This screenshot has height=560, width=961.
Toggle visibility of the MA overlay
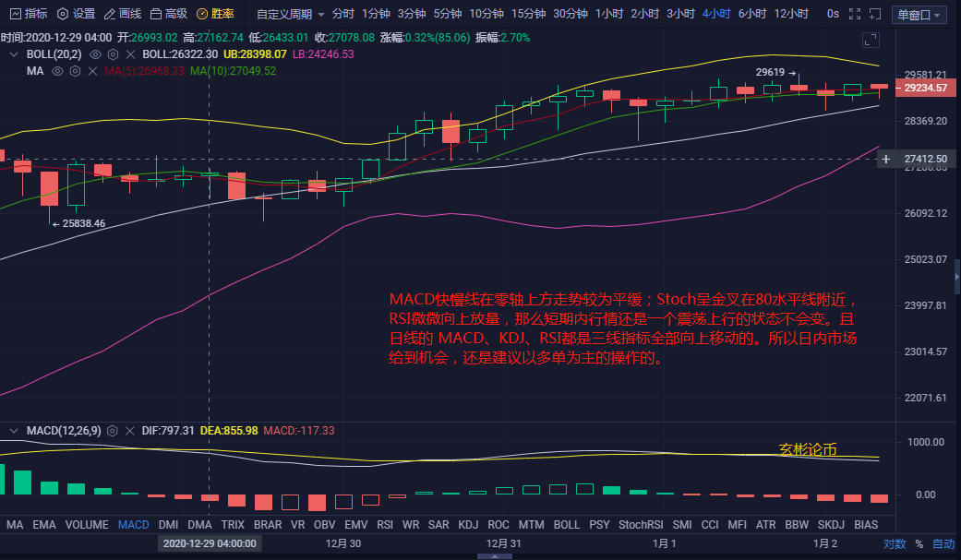click(56, 71)
